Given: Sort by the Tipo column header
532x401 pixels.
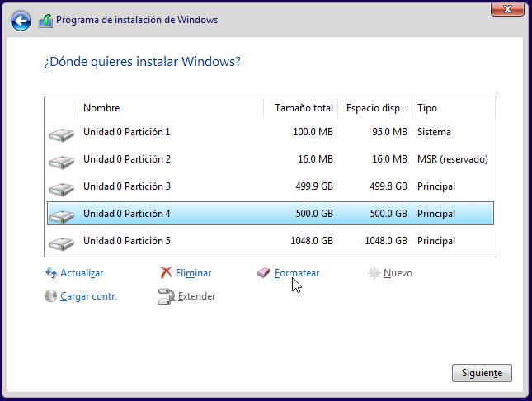Looking at the screenshot, I should coord(454,108).
